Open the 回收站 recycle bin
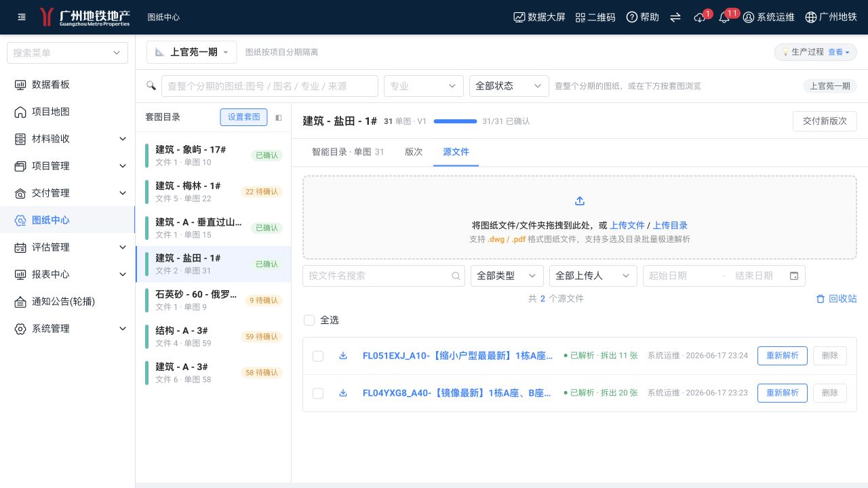The height and width of the screenshot is (488, 868). [836, 299]
